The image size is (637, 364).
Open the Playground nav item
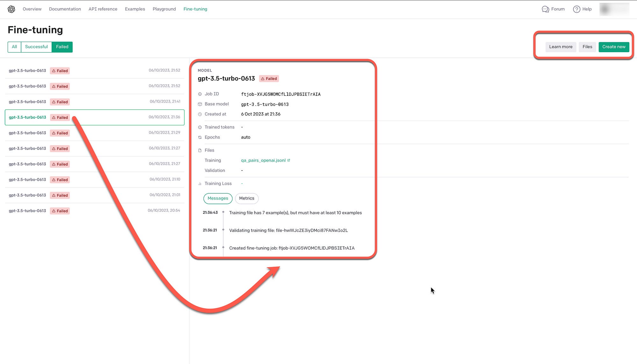point(164,9)
